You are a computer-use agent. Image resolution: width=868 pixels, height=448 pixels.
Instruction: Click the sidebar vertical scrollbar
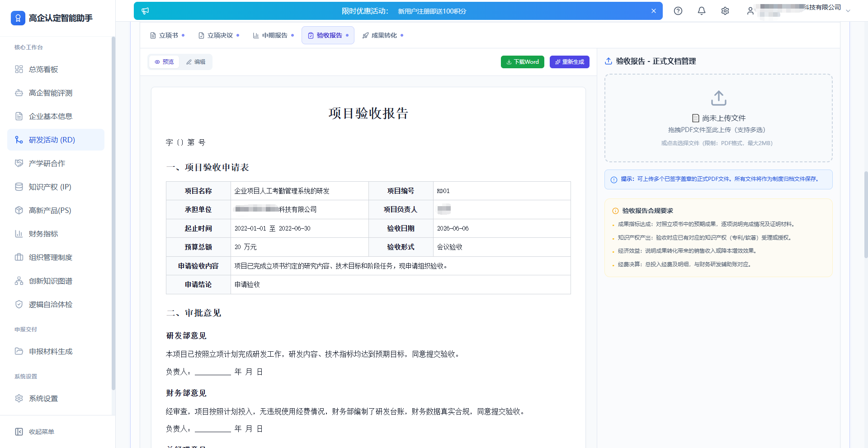tap(113, 212)
